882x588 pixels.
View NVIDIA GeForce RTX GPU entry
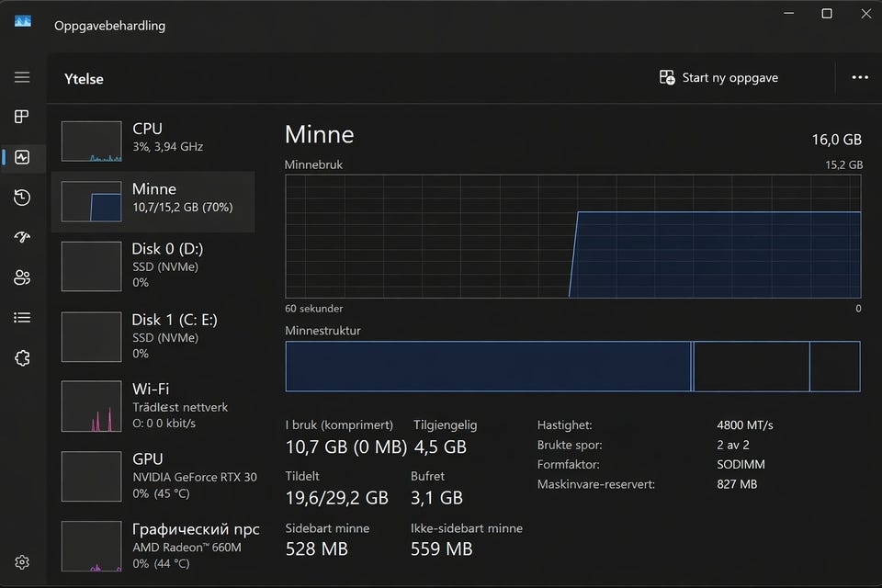[153, 475]
